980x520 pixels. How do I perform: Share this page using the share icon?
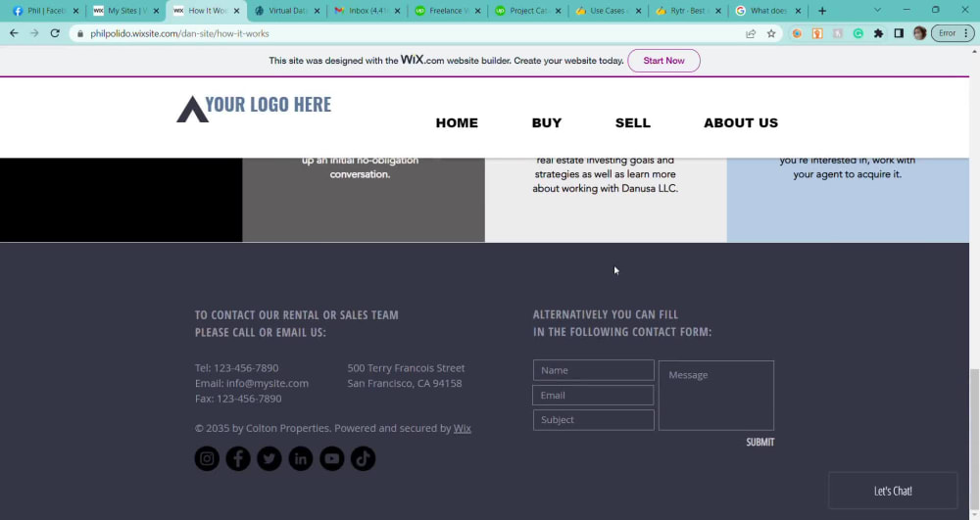[x=751, y=33]
